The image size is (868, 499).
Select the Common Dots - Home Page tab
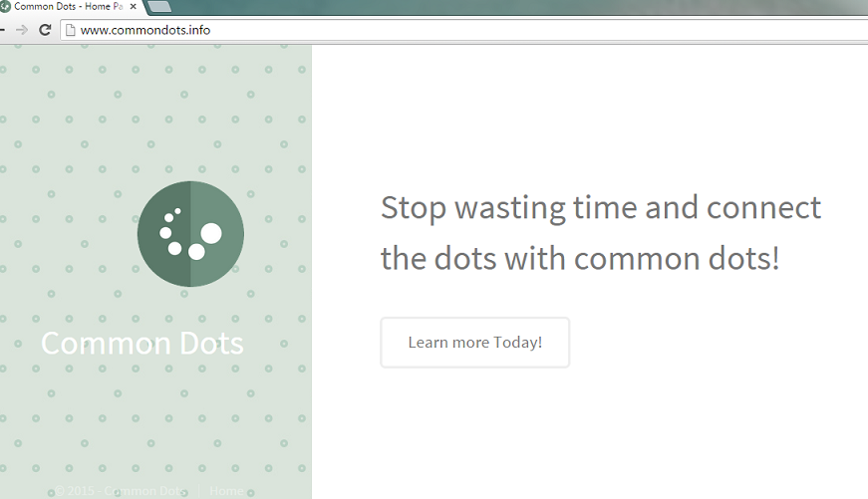click(x=69, y=7)
